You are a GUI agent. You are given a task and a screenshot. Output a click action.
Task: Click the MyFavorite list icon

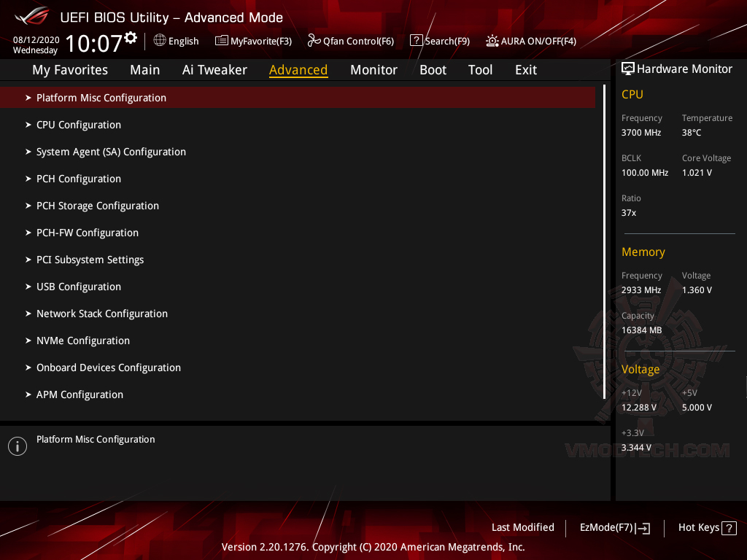221,41
